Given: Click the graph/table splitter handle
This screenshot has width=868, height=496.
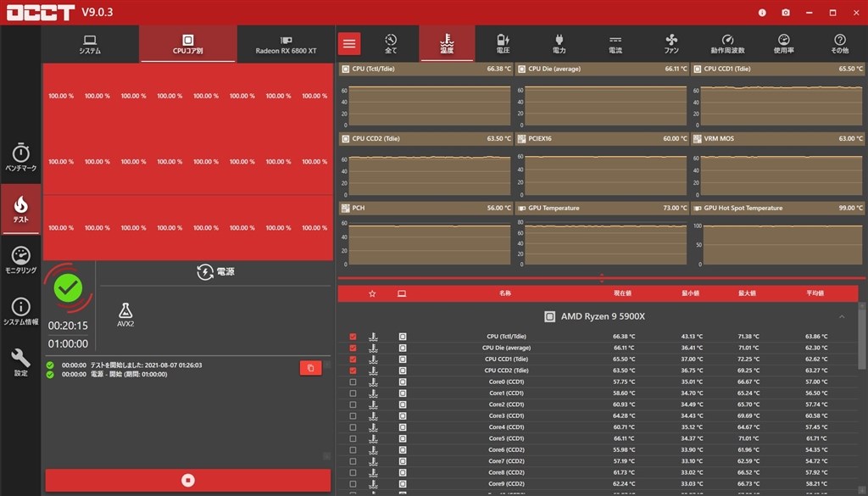Looking at the screenshot, I should (x=602, y=278).
